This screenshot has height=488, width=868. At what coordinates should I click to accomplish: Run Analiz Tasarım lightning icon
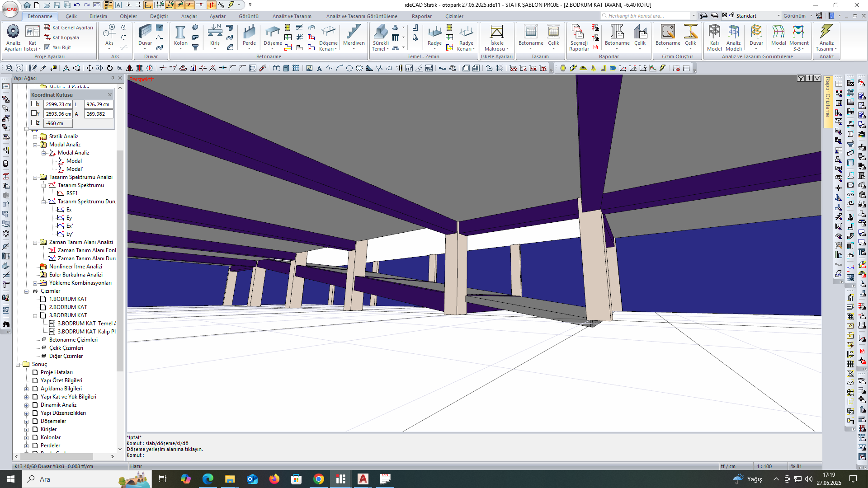826,38
